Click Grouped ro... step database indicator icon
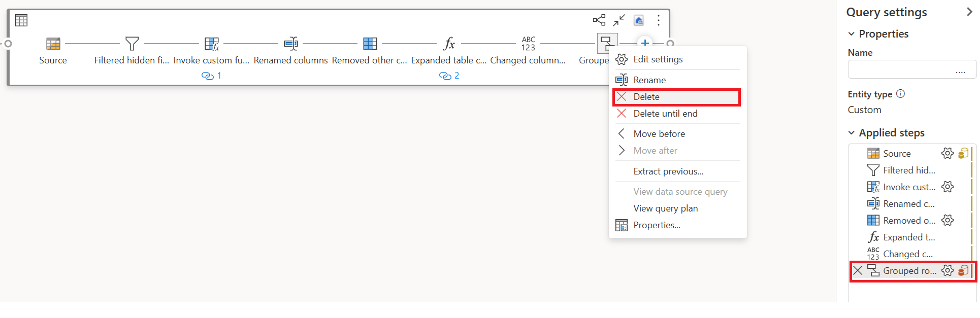 point(963,271)
